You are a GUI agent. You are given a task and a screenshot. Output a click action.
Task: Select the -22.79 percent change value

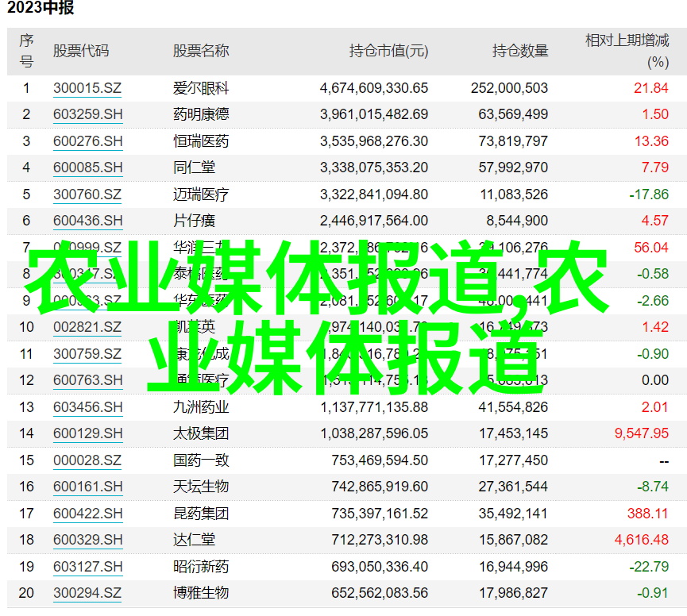point(649,567)
